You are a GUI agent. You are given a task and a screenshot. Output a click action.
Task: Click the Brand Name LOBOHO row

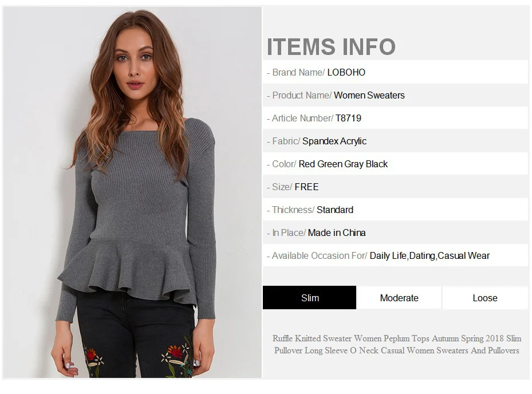click(395, 72)
